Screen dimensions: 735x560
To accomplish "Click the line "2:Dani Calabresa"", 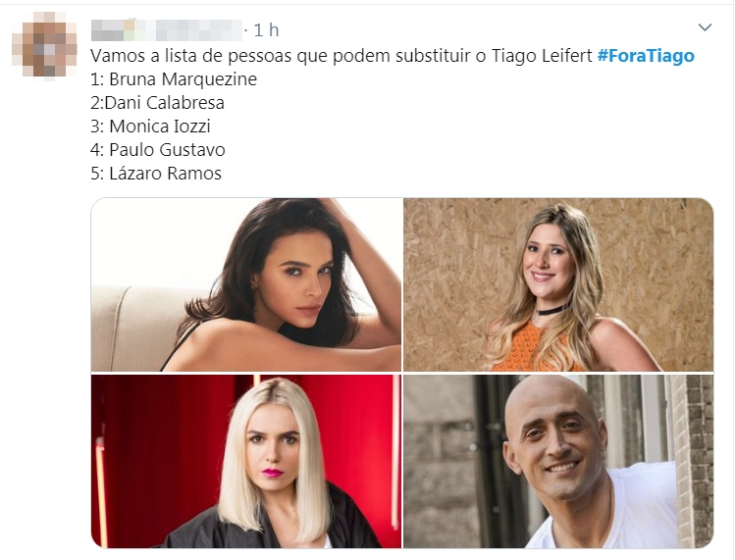I will coord(157,103).
